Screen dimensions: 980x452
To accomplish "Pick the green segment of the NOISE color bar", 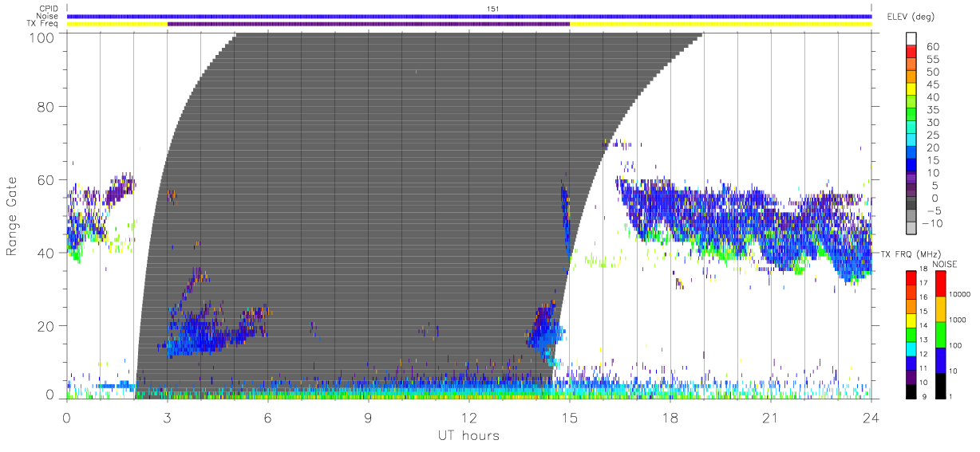I will [x=939, y=333].
